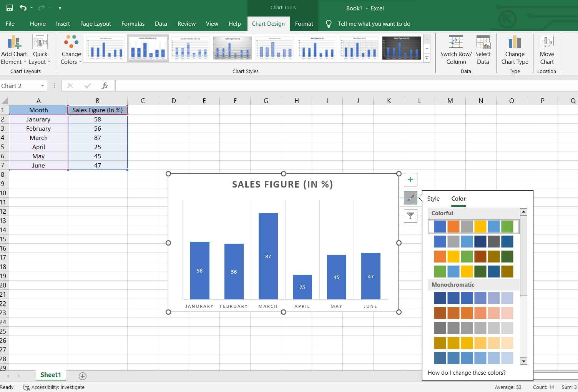Select cell A4 containing March
The height and width of the screenshot is (392, 578).
(38, 138)
